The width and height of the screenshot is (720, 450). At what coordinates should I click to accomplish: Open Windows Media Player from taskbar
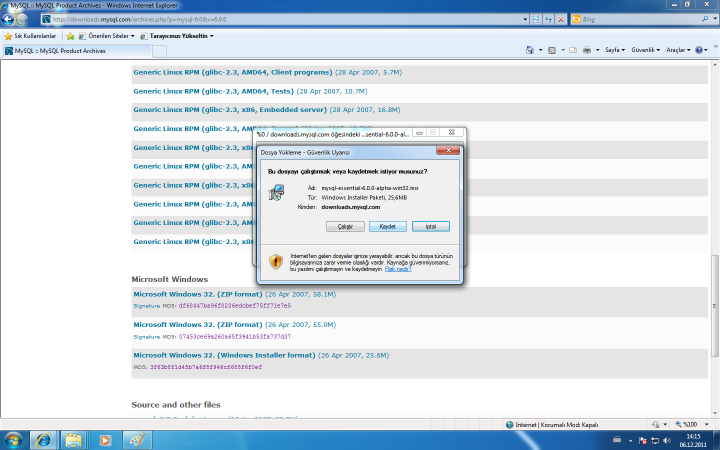(103, 439)
